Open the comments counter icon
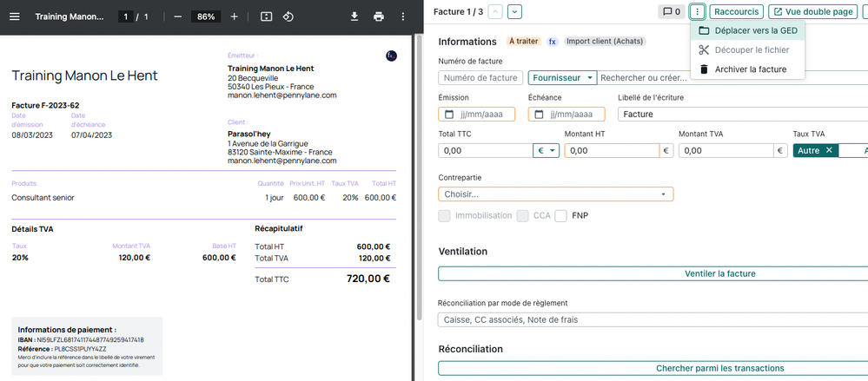Screen dimensions: 868x381 (x=672, y=11)
